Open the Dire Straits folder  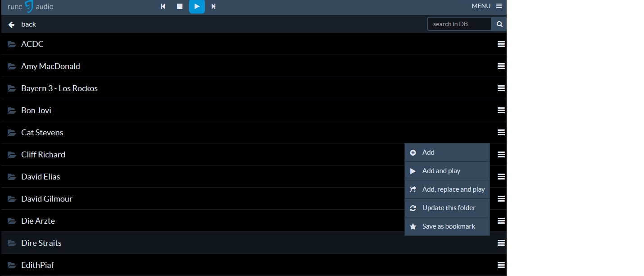[x=254, y=243]
